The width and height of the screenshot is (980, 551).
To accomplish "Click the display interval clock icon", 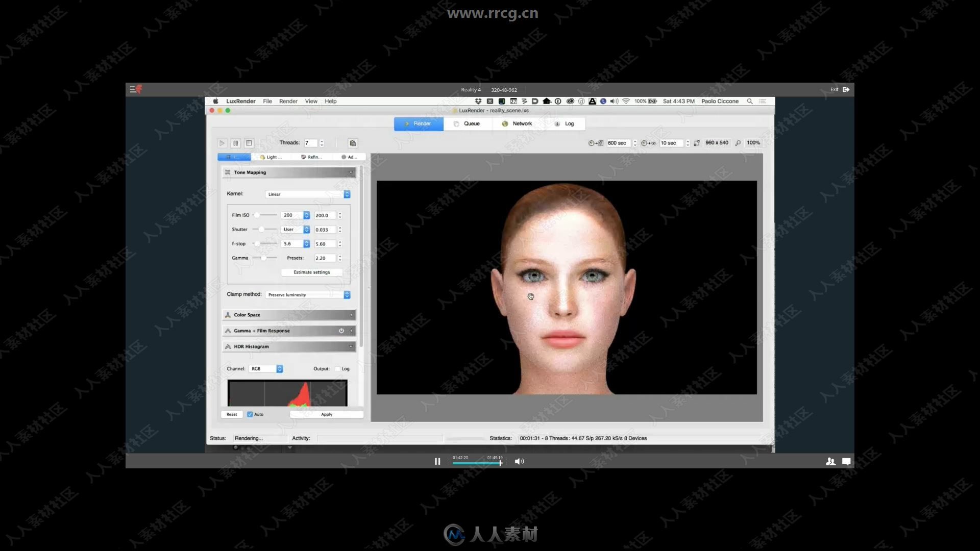I will click(x=648, y=143).
